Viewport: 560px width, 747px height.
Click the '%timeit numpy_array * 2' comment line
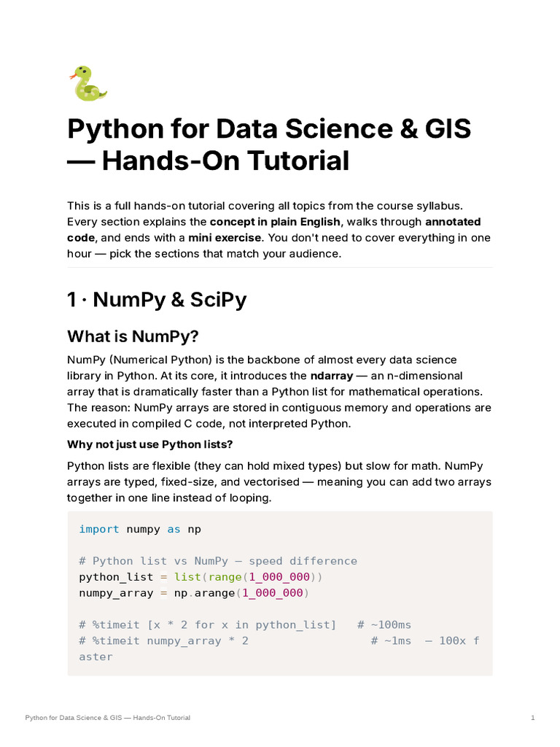[163, 640]
